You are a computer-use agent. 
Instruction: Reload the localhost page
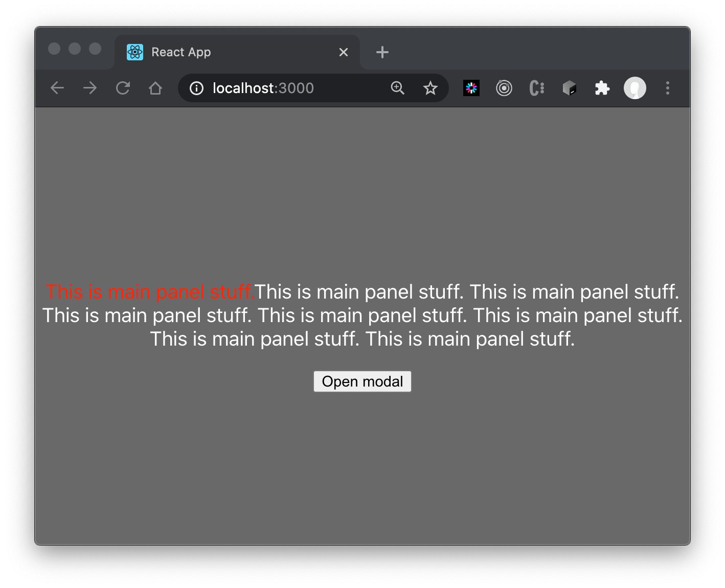click(x=123, y=88)
